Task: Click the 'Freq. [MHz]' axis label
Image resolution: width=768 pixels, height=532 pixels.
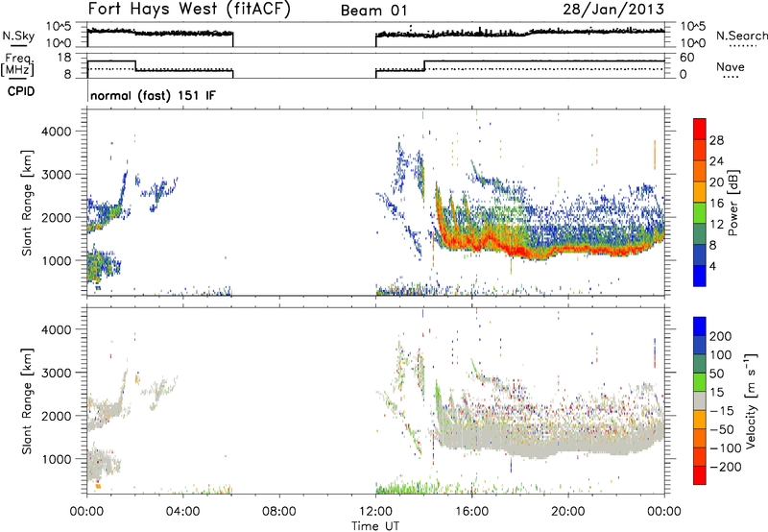Action: pos(17,64)
